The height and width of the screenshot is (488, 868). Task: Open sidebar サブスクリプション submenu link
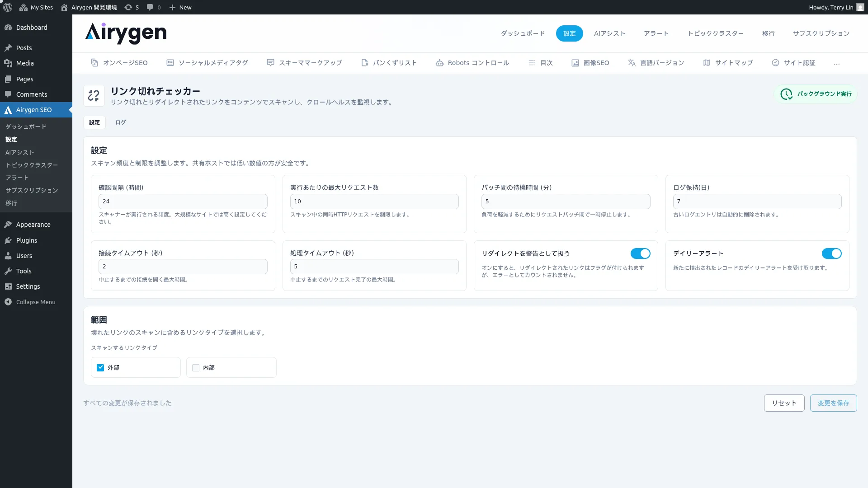click(32, 190)
